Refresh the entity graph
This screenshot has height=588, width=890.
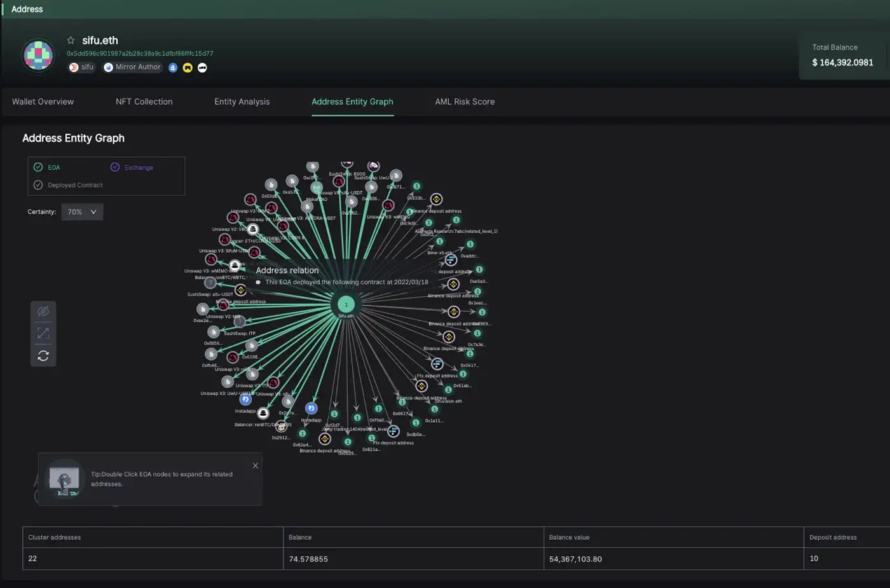pyautogui.click(x=43, y=356)
